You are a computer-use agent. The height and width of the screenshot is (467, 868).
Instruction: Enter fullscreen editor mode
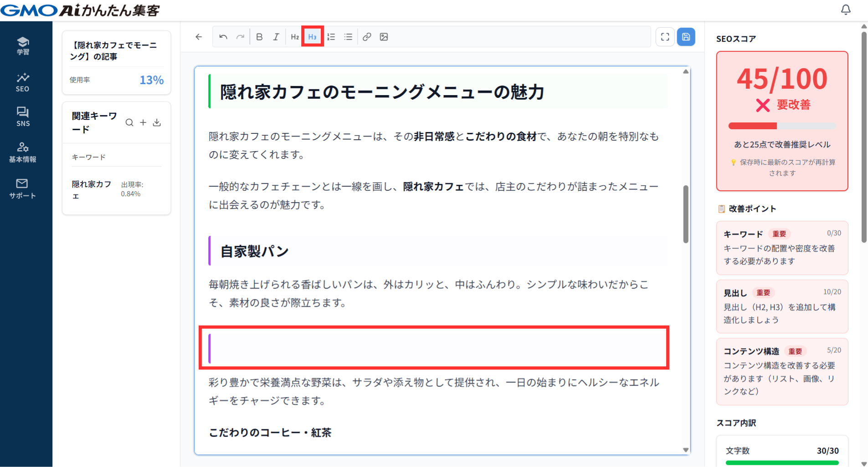[x=665, y=37]
